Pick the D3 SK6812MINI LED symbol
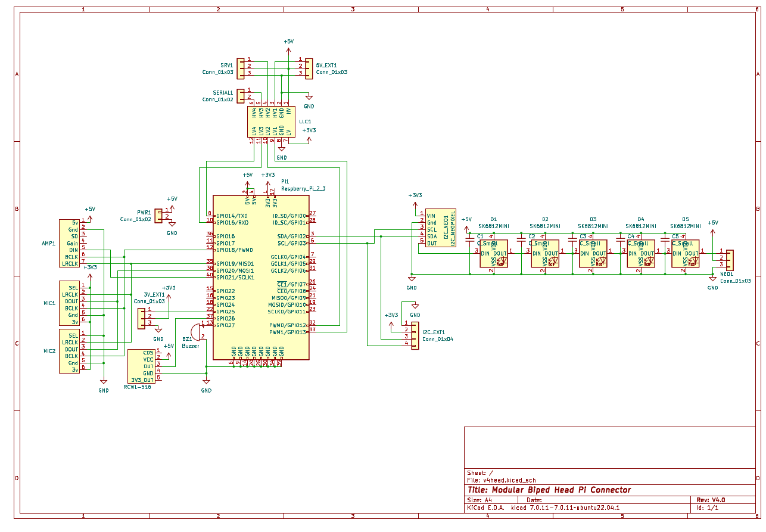766x532 pixels. click(593, 253)
